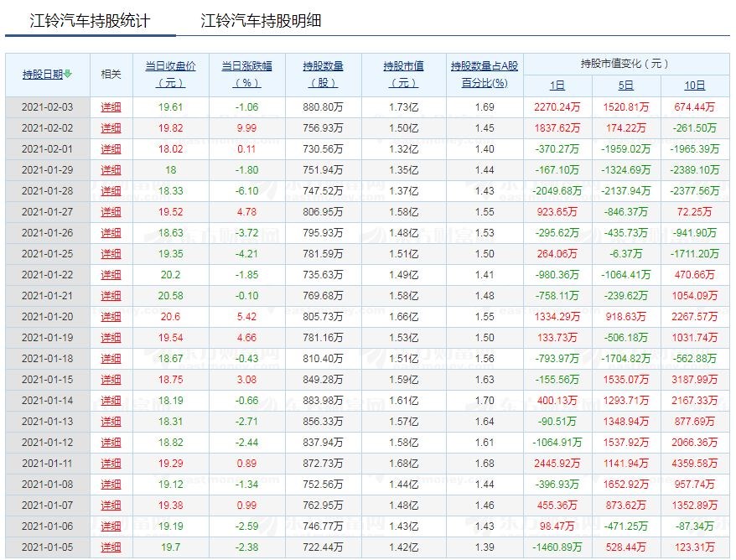Sort by 5日 market value change
Image resolution: width=736 pixels, height=560 pixels.
tap(625, 86)
